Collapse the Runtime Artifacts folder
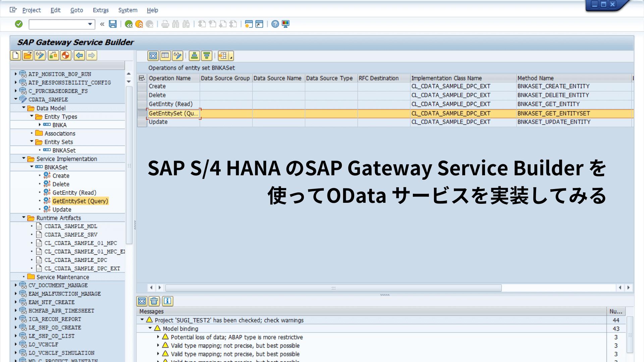Image resolution: width=644 pixels, height=362 pixels. point(24,218)
